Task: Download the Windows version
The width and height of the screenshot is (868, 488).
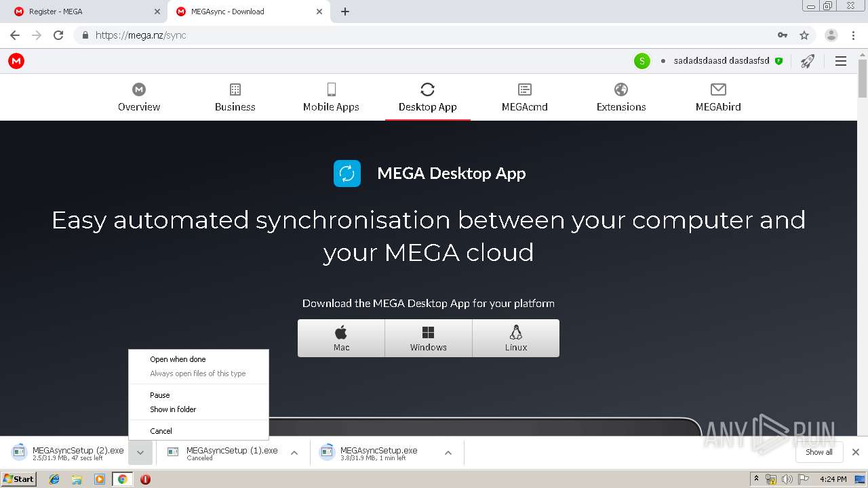Action: coord(429,338)
